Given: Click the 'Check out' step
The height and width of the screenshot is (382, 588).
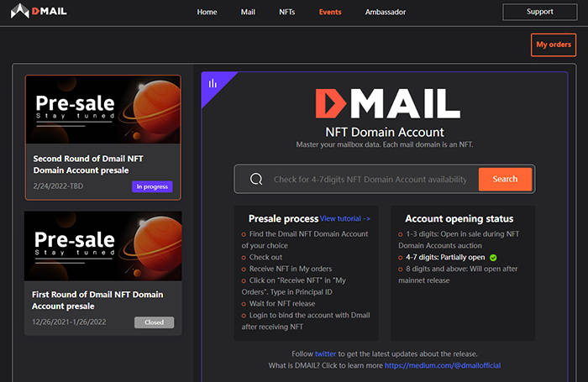Looking at the screenshot, I should (x=265, y=257).
